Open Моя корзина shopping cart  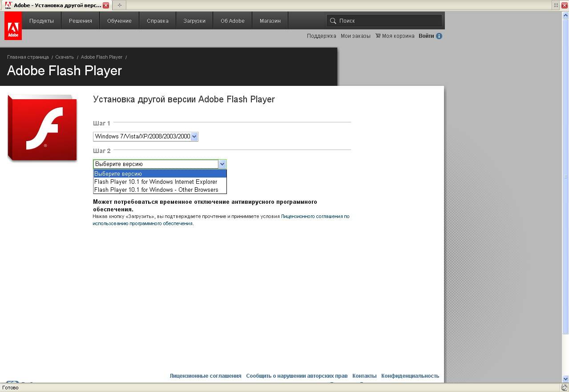point(395,36)
